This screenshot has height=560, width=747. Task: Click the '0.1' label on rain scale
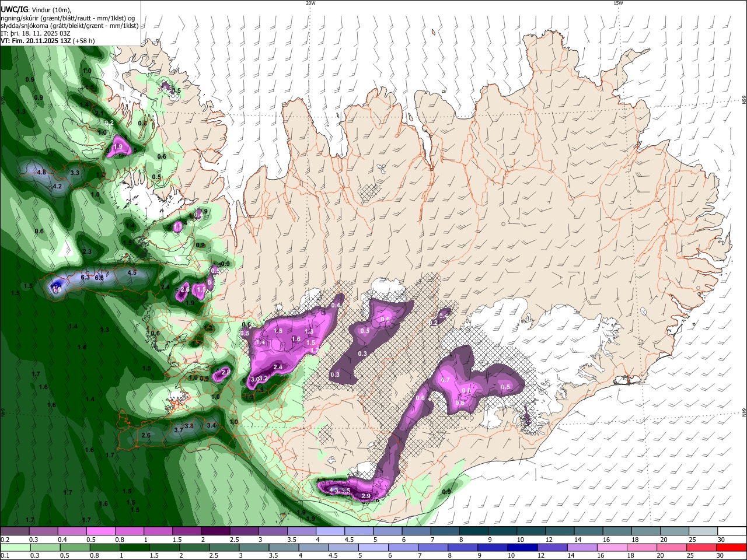[x=5, y=556]
